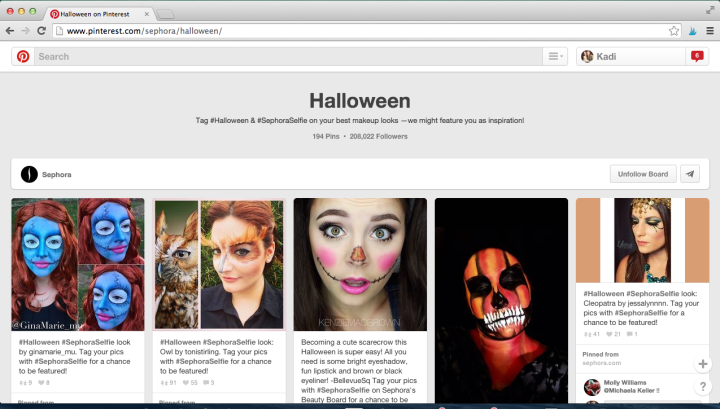This screenshot has width=720, height=409.
Task: Open the Sephora board owner link
Action: click(x=58, y=175)
